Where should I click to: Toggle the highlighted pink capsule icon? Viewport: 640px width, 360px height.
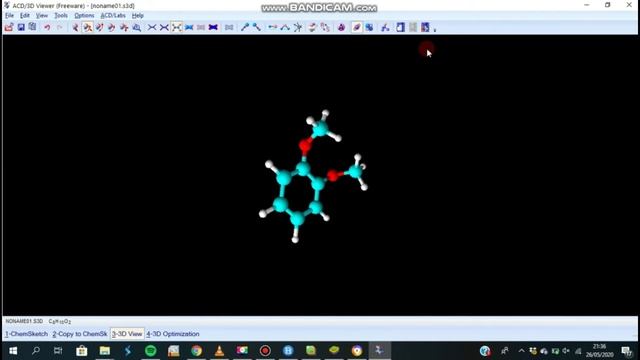click(356, 27)
